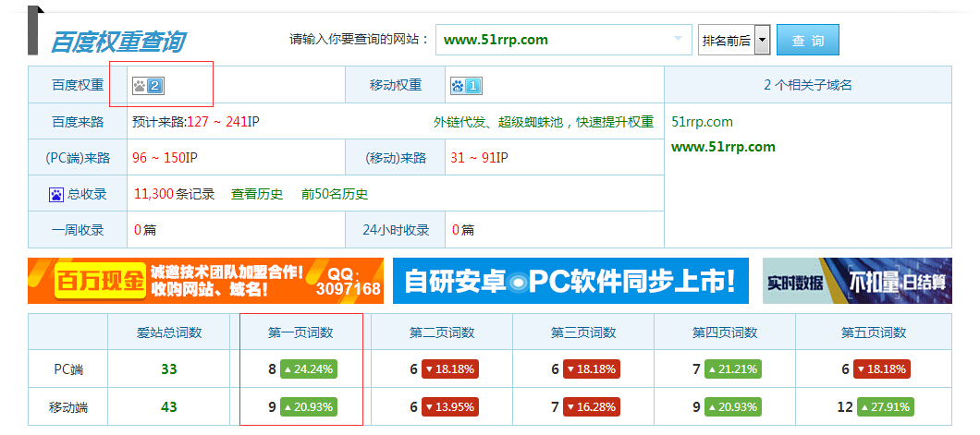Open the www.51rrp.com subdomain link
Image resolution: width=980 pixels, height=435 pixels.
pyautogui.click(x=723, y=147)
